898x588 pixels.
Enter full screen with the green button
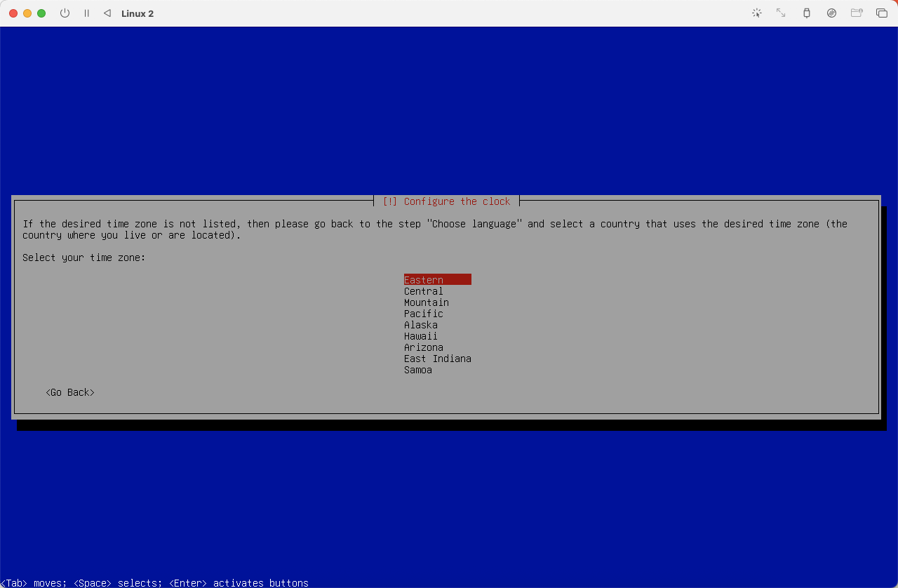tap(41, 13)
